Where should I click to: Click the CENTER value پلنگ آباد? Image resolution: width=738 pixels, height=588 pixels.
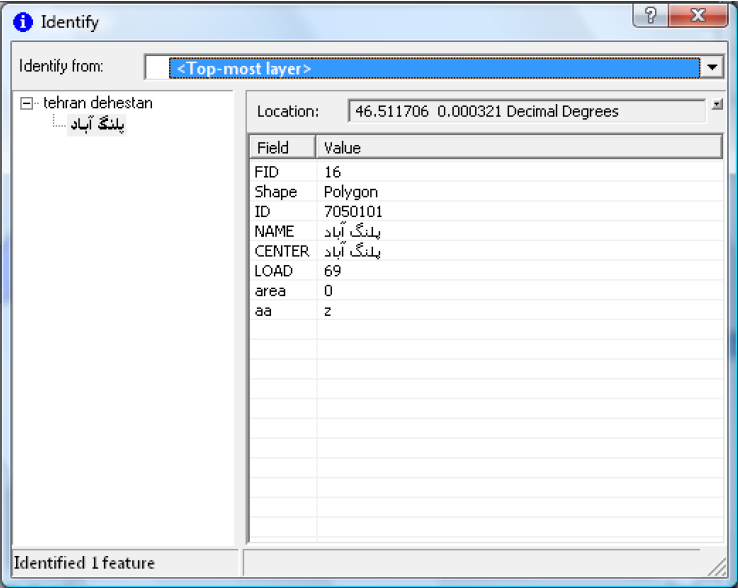(352, 251)
